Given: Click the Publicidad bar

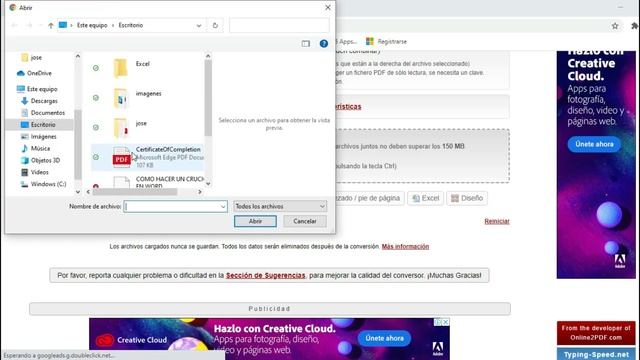Looking at the screenshot, I should 269,309.
